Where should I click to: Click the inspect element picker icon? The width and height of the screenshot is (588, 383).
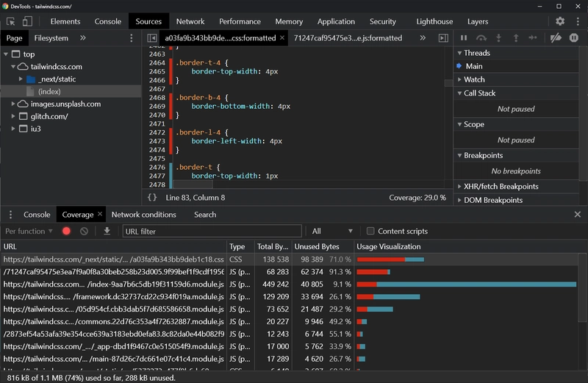click(x=11, y=22)
